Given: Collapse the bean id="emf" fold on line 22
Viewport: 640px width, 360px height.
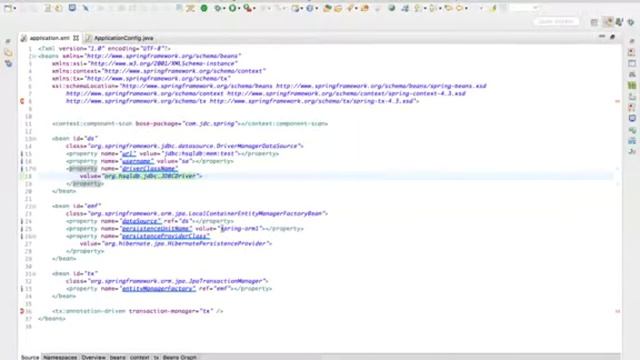Looking at the screenshot, I should 34,206.
